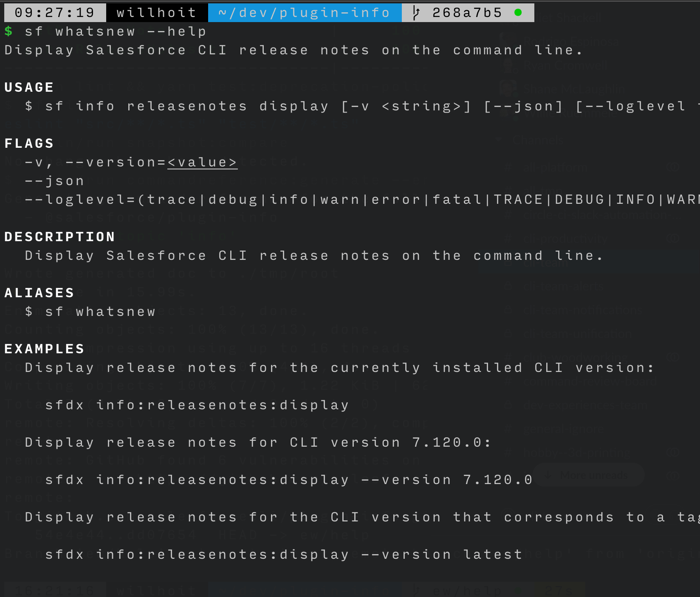
Task: Click the description text under DESCRIPTION
Action: (314, 256)
